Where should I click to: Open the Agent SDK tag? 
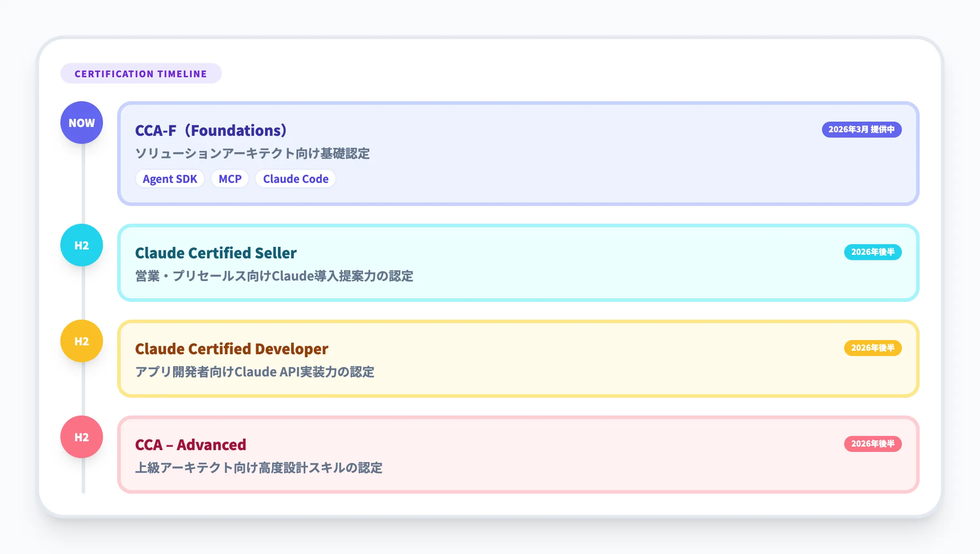point(170,179)
